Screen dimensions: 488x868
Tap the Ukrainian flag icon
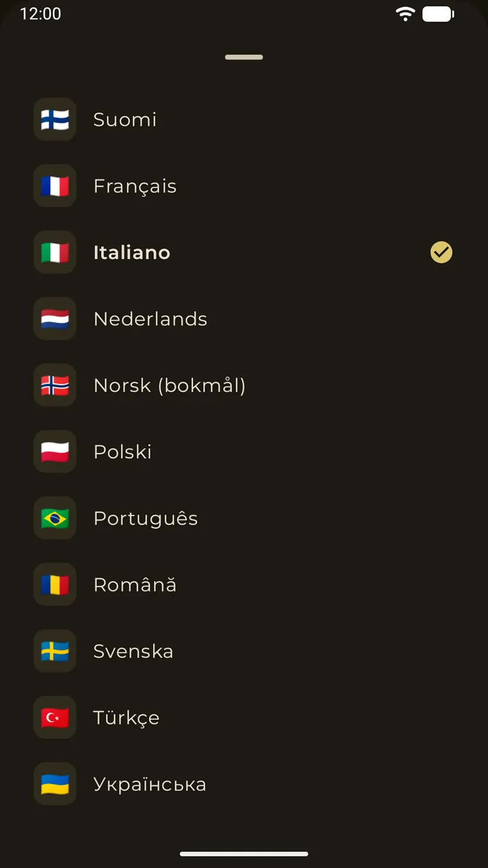(55, 784)
